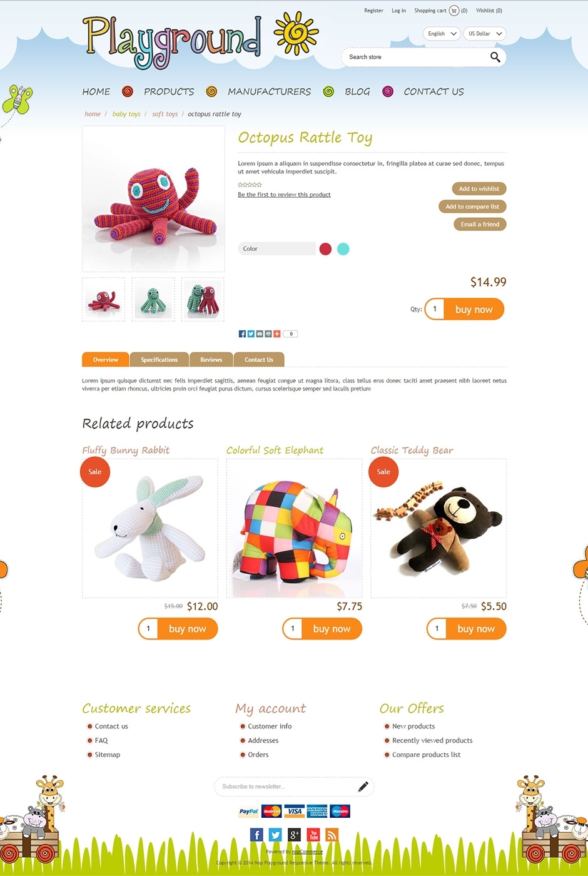The image size is (588, 876).
Task: Open footer Twitter icon
Action: coord(275,835)
